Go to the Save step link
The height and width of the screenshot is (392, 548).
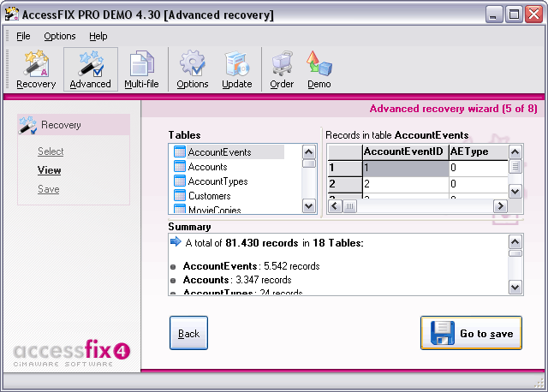click(48, 189)
